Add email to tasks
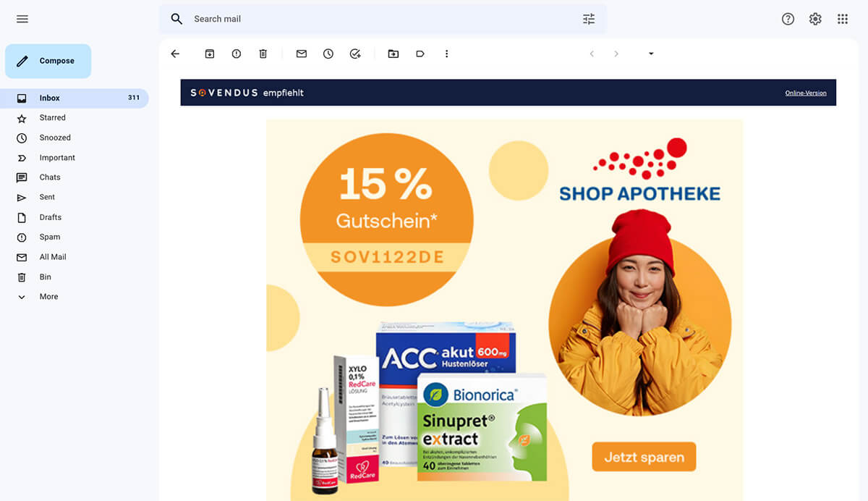Viewport: 868px width, 501px height. click(x=355, y=54)
